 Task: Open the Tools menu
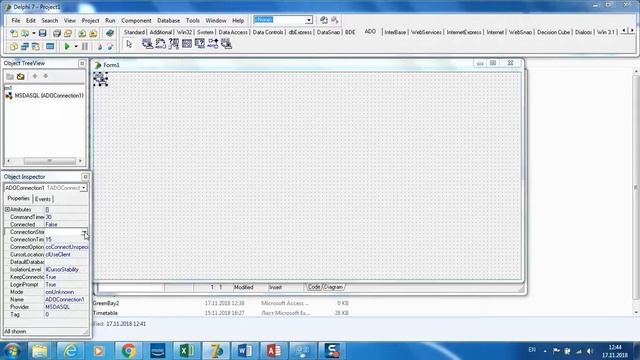(x=192, y=20)
